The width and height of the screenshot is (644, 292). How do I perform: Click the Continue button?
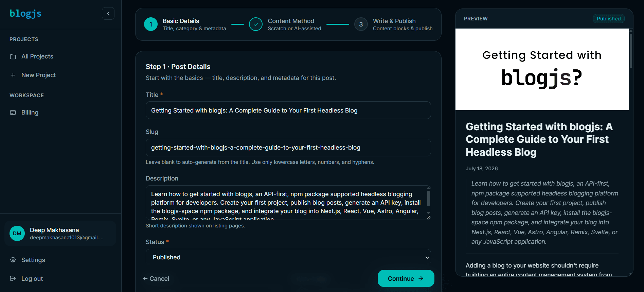click(x=406, y=278)
